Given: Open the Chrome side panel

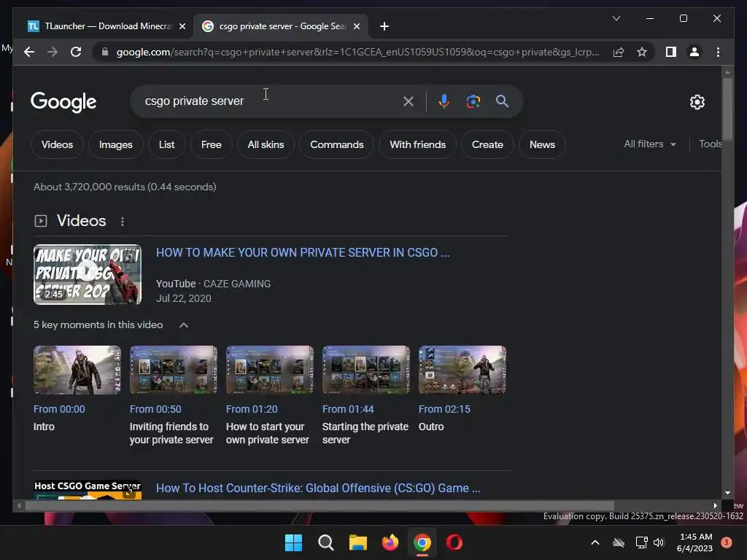Looking at the screenshot, I should point(671,52).
